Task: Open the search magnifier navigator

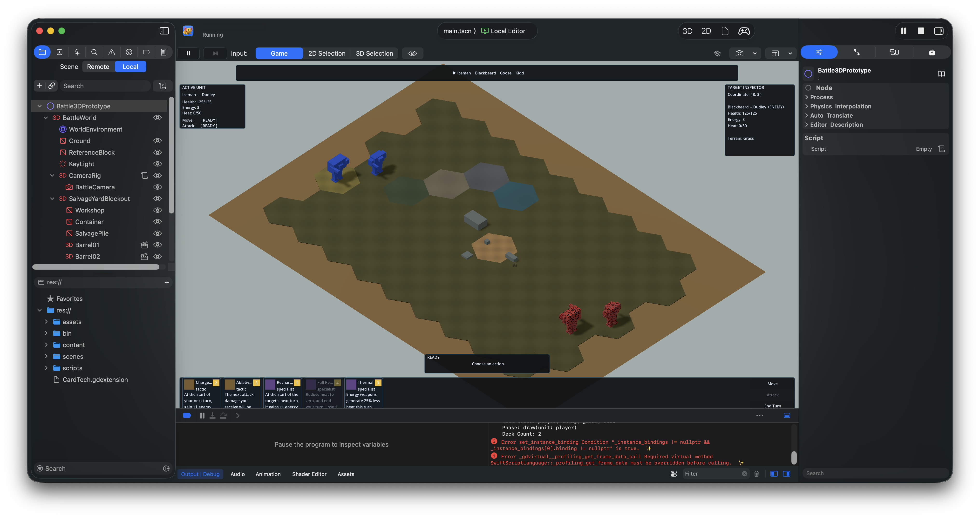Action: click(x=94, y=53)
